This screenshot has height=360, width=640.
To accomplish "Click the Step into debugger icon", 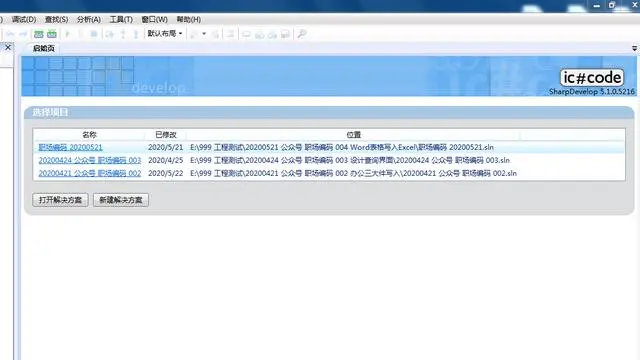I will [x=123, y=34].
